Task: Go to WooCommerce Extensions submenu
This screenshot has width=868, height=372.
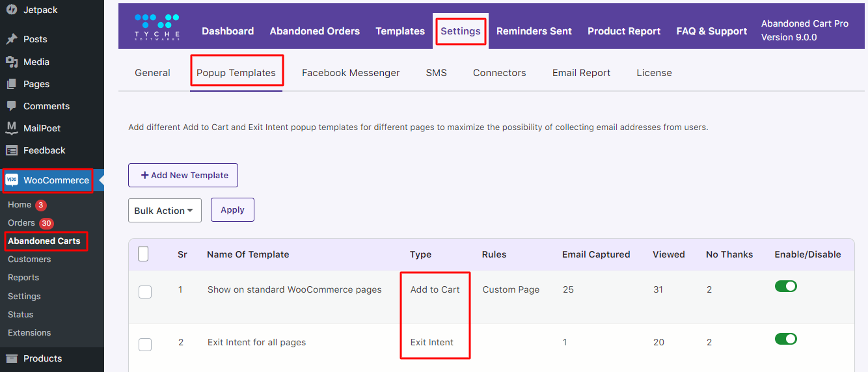Action: pyautogui.click(x=29, y=332)
